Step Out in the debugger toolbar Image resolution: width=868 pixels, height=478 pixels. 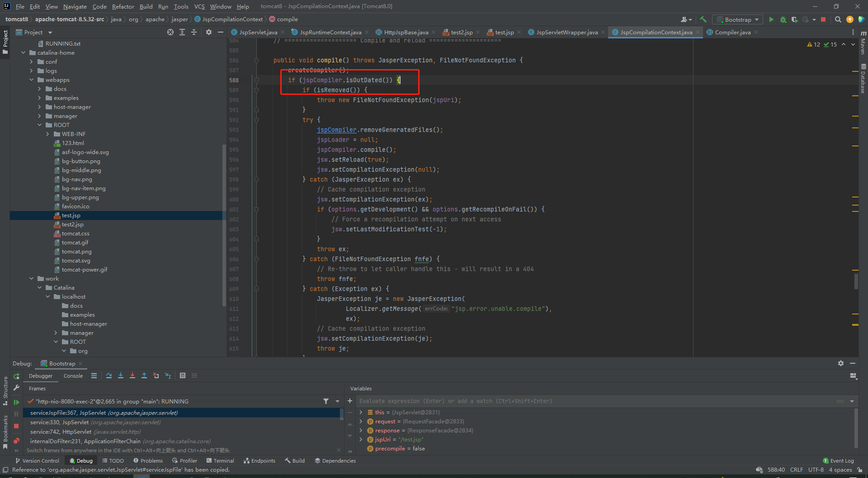point(144,375)
